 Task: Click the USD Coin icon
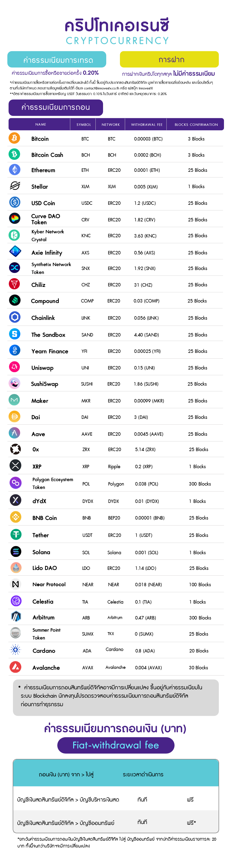14,202
